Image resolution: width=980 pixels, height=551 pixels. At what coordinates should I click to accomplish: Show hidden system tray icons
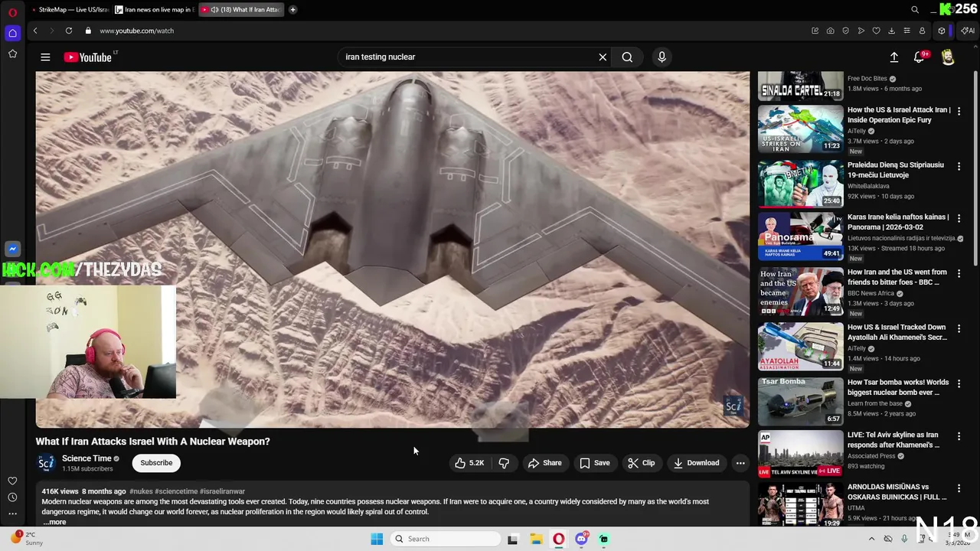click(871, 539)
